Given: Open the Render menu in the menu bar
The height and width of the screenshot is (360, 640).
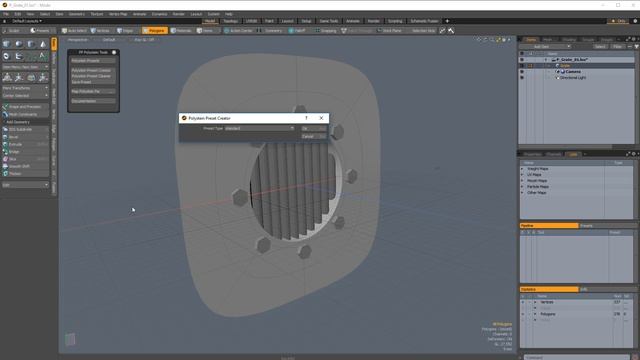Looking at the screenshot, I should (x=178, y=14).
